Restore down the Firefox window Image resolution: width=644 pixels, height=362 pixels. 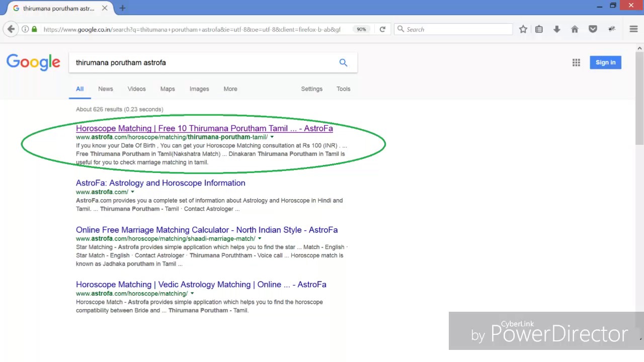613,6
